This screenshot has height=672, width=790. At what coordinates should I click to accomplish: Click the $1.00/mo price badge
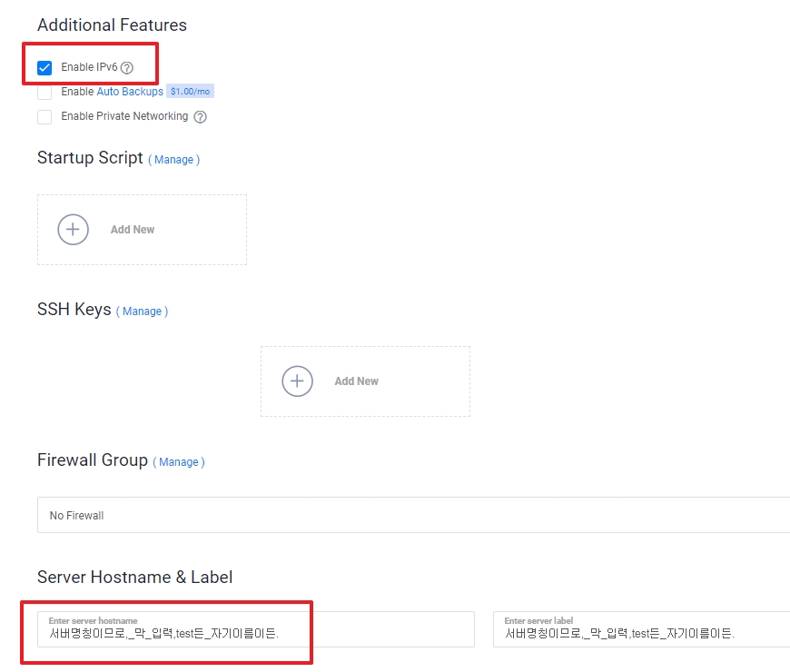pos(190,91)
